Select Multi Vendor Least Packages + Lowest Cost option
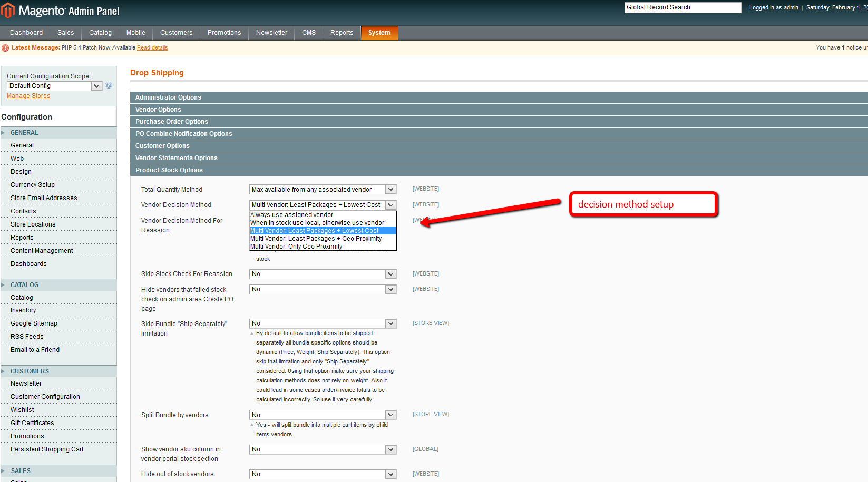The height and width of the screenshot is (482, 868). (x=323, y=231)
